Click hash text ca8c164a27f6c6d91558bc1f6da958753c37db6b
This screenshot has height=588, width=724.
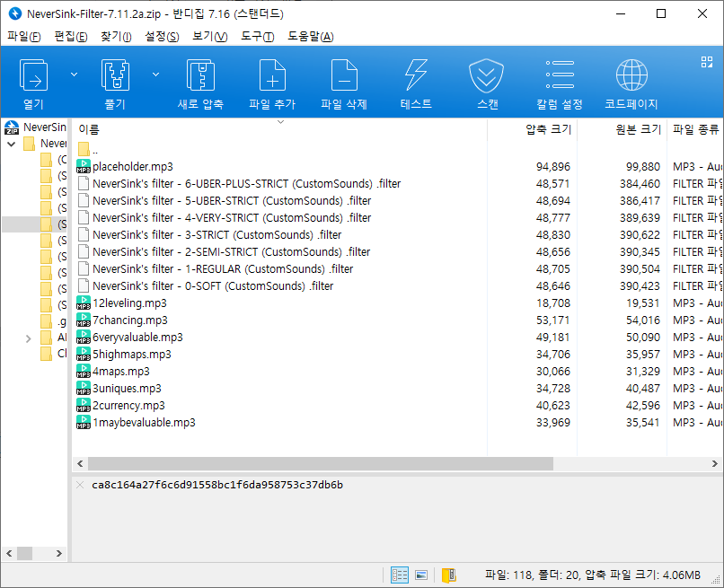(217, 485)
